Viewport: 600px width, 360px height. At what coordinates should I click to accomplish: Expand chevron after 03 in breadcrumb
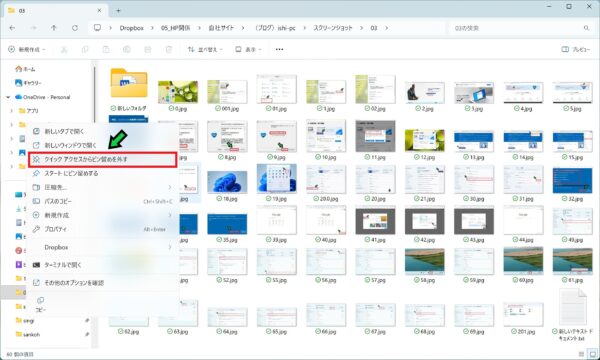(386, 28)
